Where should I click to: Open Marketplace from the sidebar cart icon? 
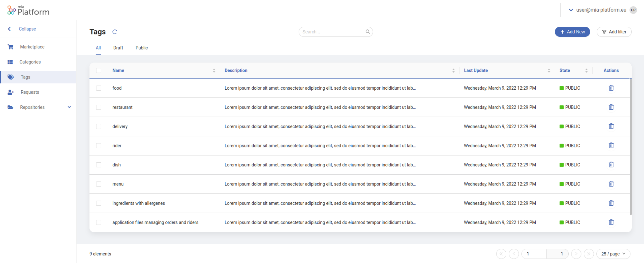pos(10,47)
